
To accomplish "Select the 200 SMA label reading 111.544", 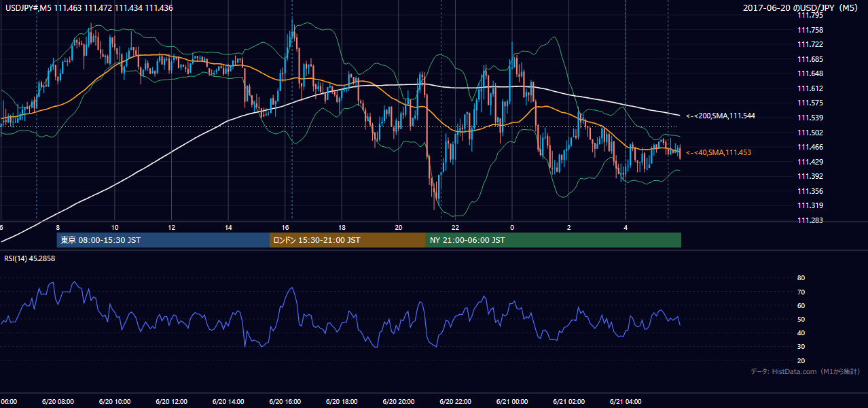I will pos(720,116).
